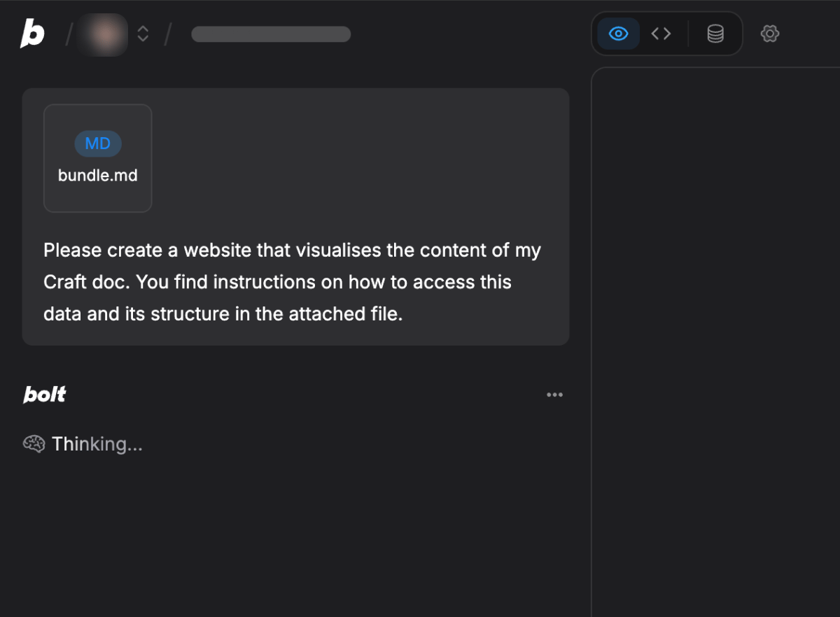Viewport: 840px width, 617px height.
Task: Expand the project selector next to the avatar
Action: (x=142, y=34)
